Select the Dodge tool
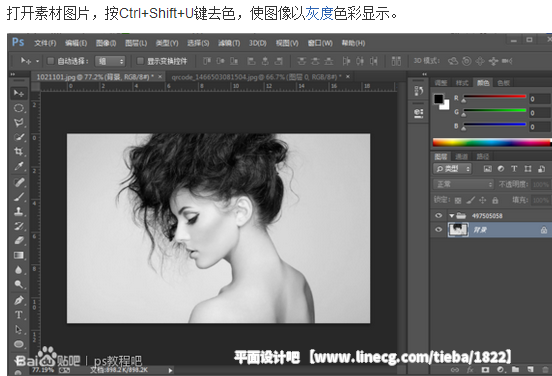This screenshot has width=552, height=376. [19, 284]
